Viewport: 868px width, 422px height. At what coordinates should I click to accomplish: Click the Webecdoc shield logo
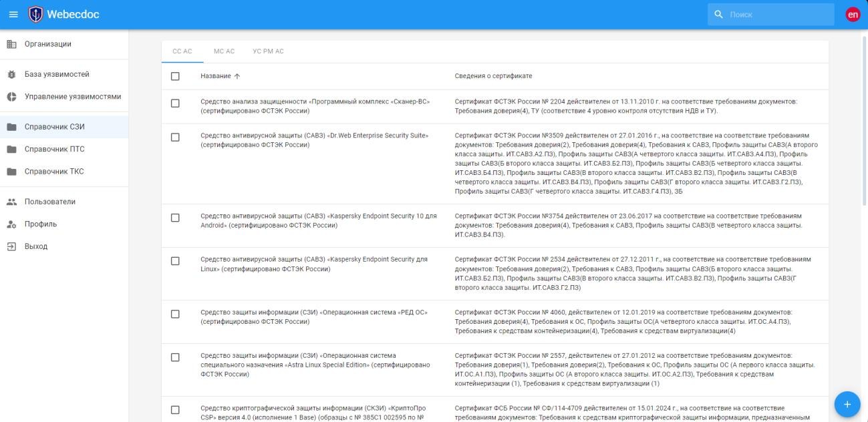(x=36, y=14)
